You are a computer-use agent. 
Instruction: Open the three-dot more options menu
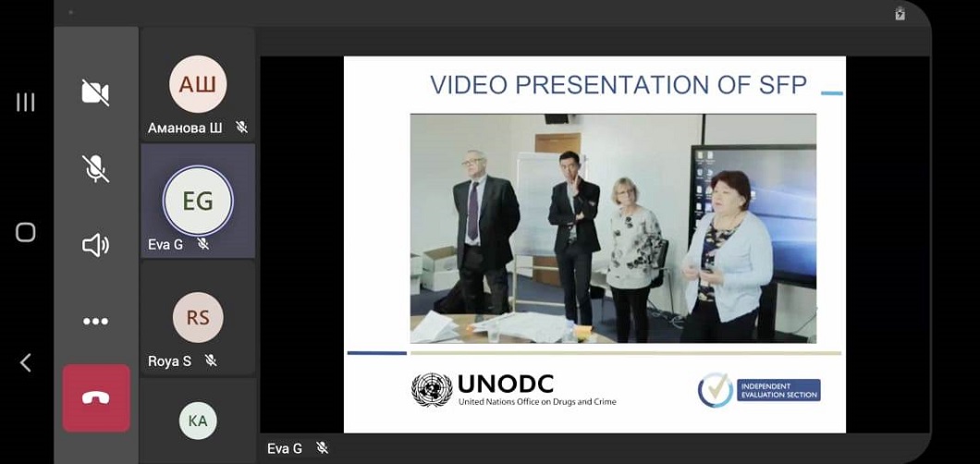(x=95, y=322)
